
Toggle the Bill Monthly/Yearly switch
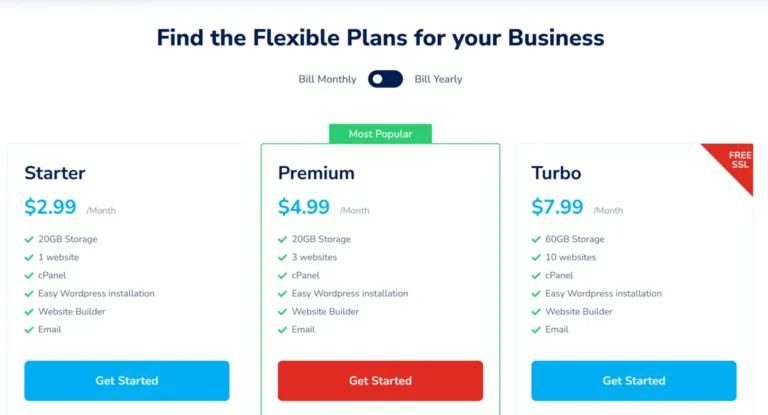click(x=385, y=79)
